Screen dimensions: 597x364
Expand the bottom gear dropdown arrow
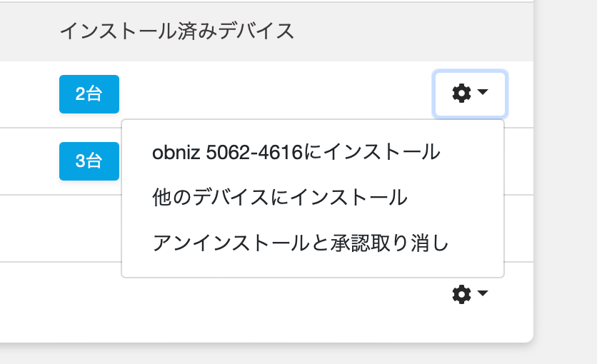coord(483,293)
